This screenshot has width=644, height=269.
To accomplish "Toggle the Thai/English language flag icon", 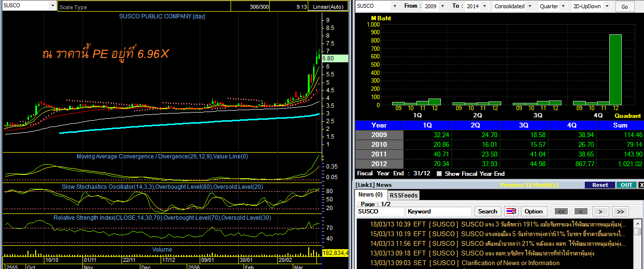I will (511, 212).
